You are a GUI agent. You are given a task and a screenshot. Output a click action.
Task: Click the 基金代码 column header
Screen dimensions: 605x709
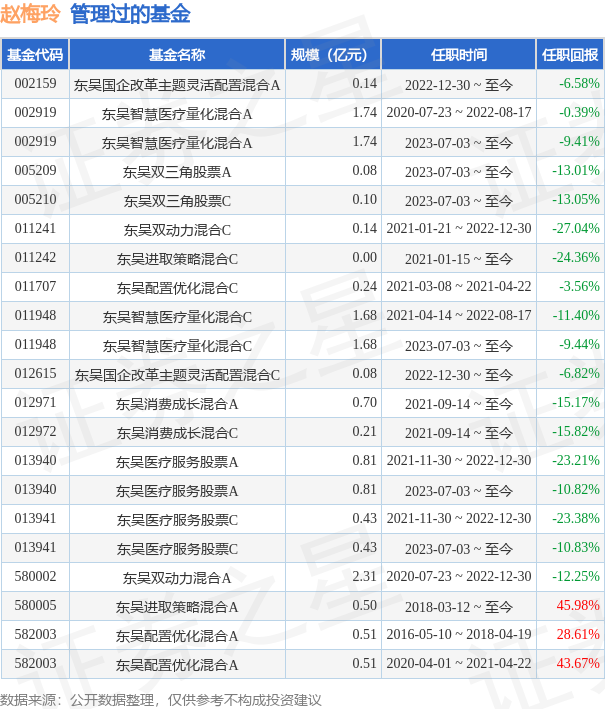tap(35, 55)
